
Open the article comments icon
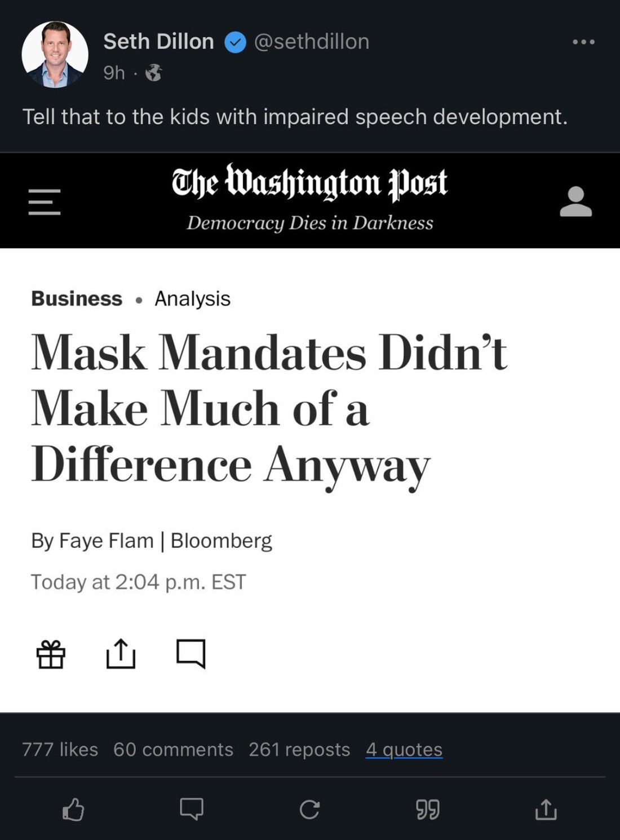point(191,654)
